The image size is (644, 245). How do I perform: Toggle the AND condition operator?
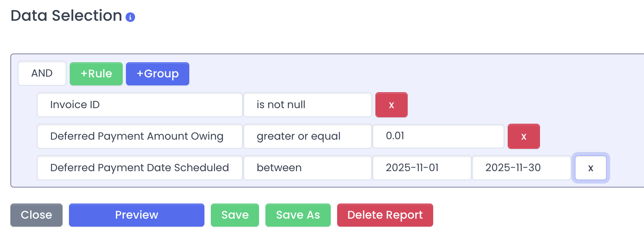pos(42,73)
